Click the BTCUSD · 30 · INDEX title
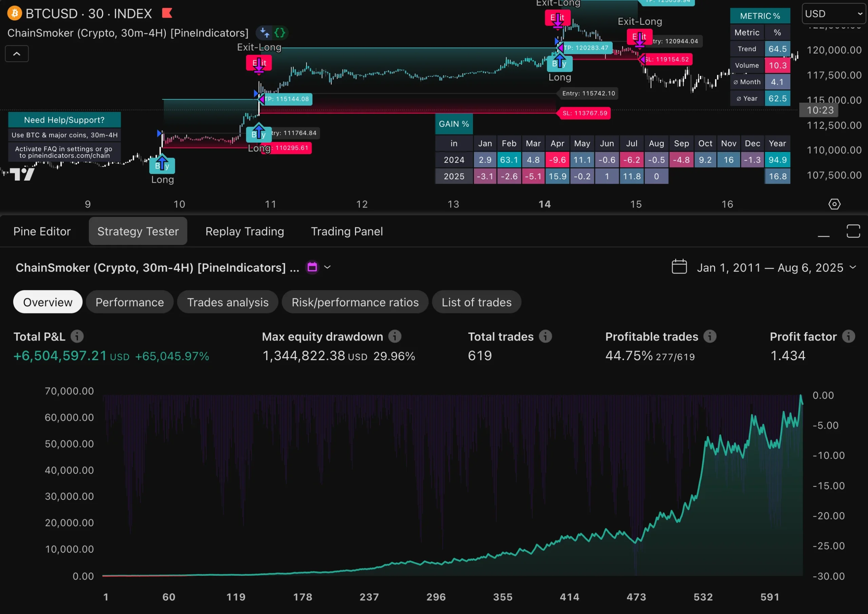The width and height of the screenshot is (868, 614). (x=89, y=14)
